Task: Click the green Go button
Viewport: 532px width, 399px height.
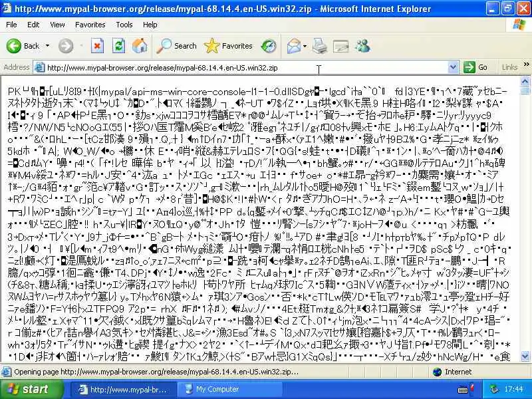Action: [475, 67]
